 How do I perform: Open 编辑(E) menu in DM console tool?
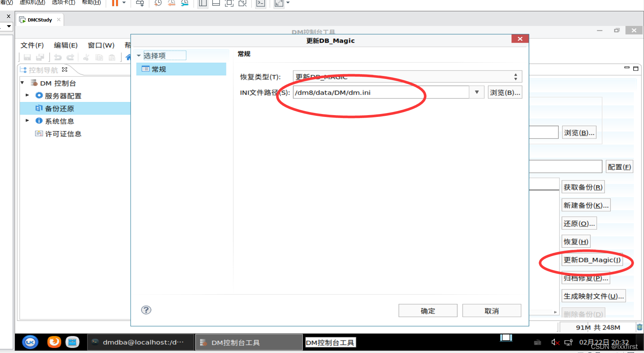66,45
